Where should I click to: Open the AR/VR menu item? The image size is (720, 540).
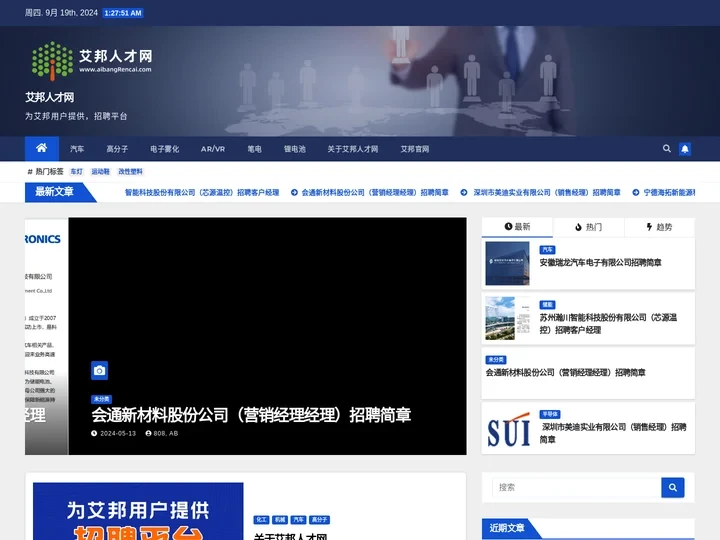[x=213, y=149]
